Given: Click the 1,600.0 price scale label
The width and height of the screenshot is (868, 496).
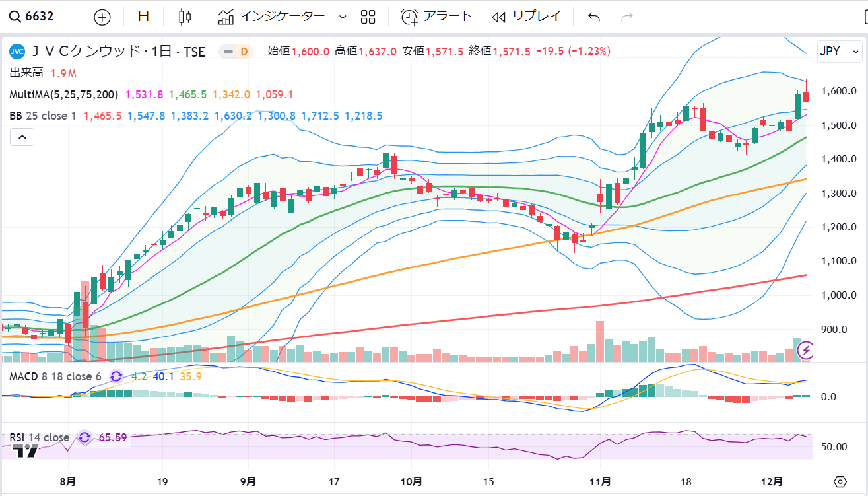Looking at the screenshot, I should [x=838, y=91].
